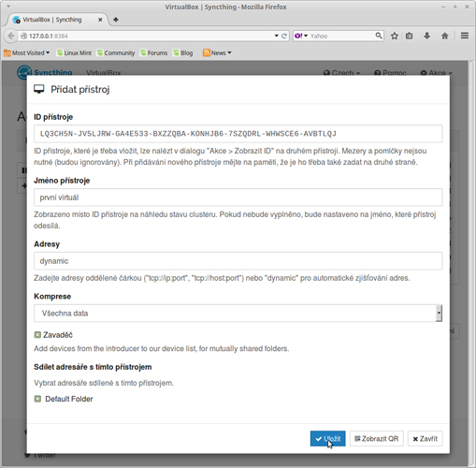Image resolution: width=476 pixels, height=468 pixels.
Task: Click the Jméno přístroje input field
Action: pos(238,197)
